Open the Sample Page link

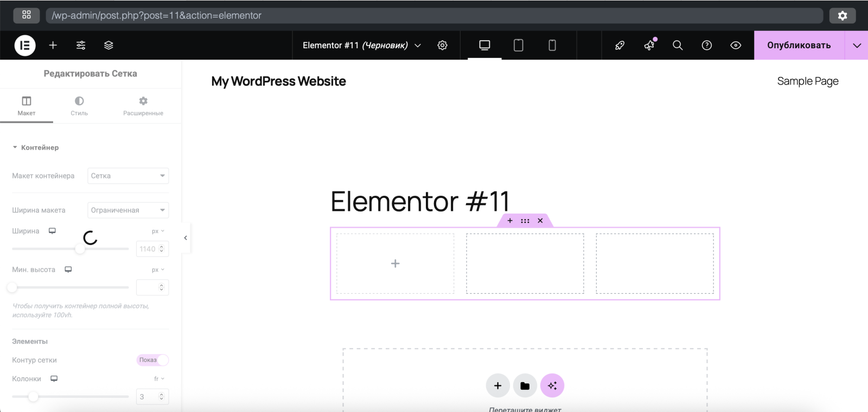[x=807, y=81]
